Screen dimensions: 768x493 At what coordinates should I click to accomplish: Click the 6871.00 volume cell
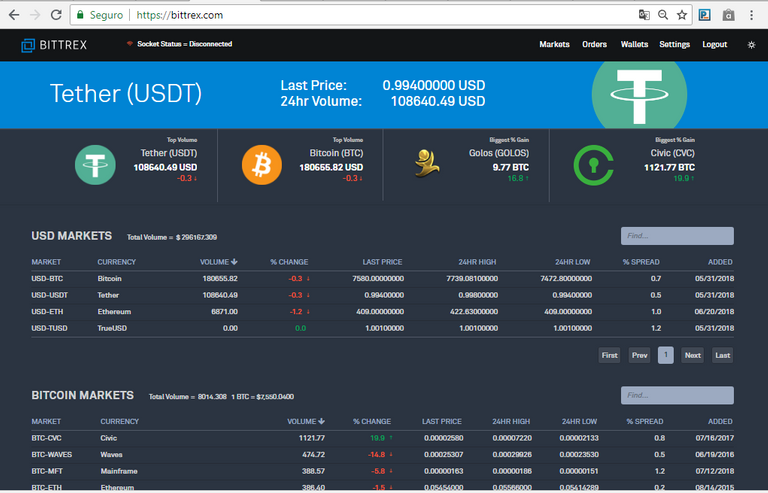pos(224,312)
